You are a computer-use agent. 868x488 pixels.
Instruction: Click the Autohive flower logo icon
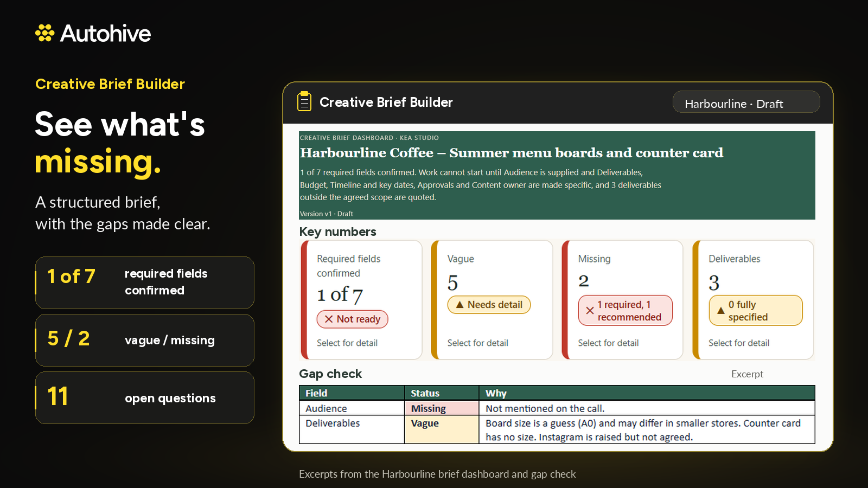pos(45,33)
